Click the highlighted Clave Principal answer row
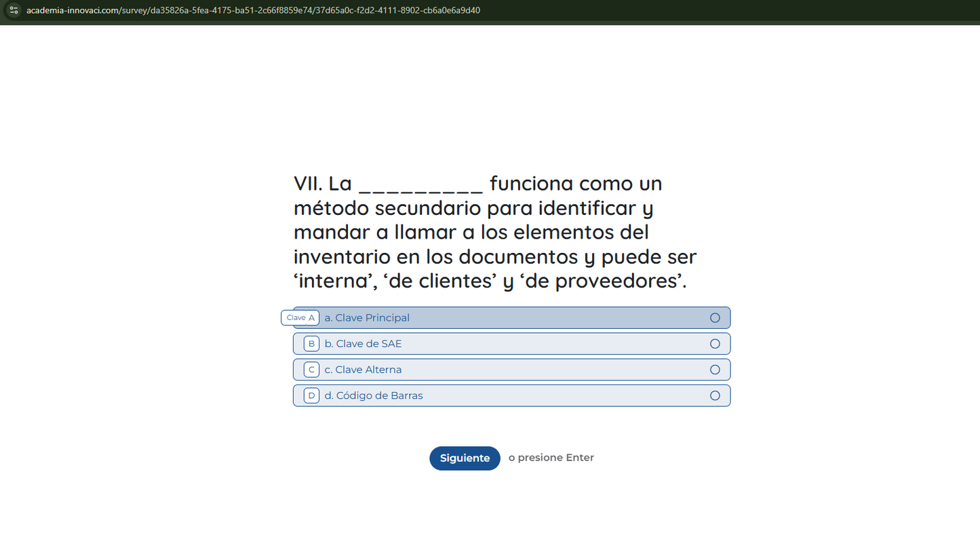The width and height of the screenshot is (980, 552). coord(511,317)
